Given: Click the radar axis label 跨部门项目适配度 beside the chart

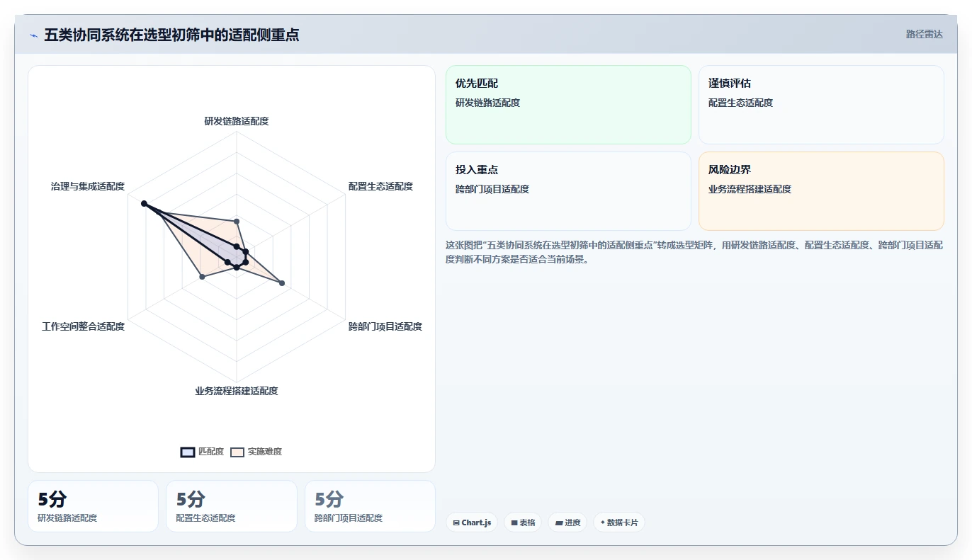Looking at the screenshot, I should pos(385,326).
